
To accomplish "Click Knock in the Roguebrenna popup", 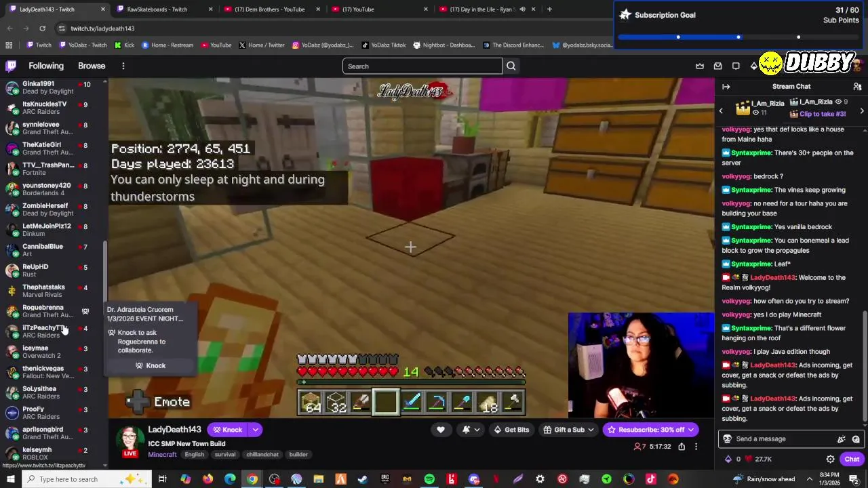I will [151, 365].
